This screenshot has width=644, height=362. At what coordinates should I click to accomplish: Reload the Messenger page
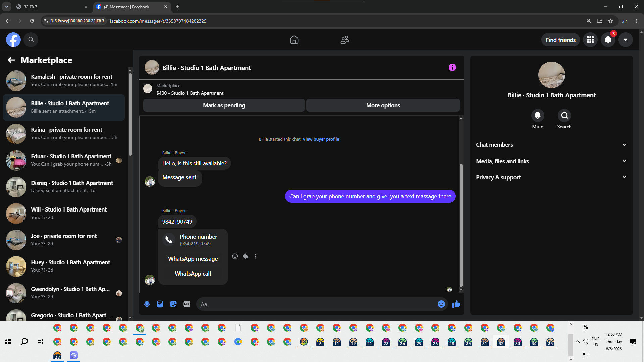pyautogui.click(x=32, y=21)
